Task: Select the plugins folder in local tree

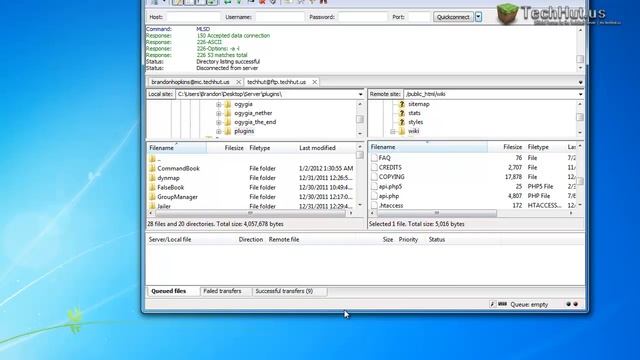Action: pyautogui.click(x=244, y=131)
